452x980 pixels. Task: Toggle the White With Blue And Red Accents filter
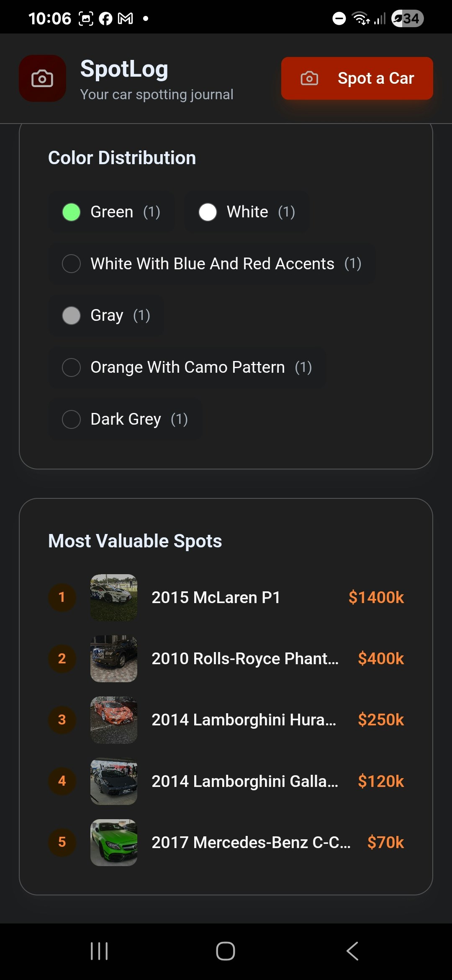tap(212, 263)
